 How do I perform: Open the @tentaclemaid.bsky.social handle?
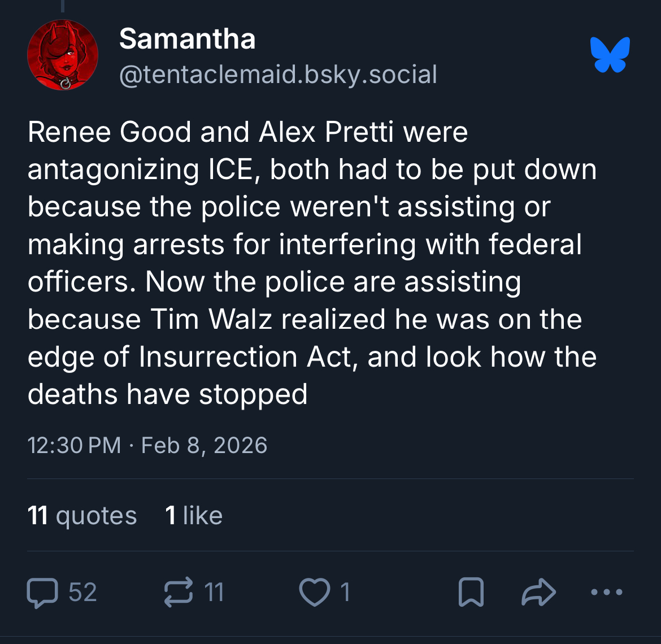click(x=278, y=75)
